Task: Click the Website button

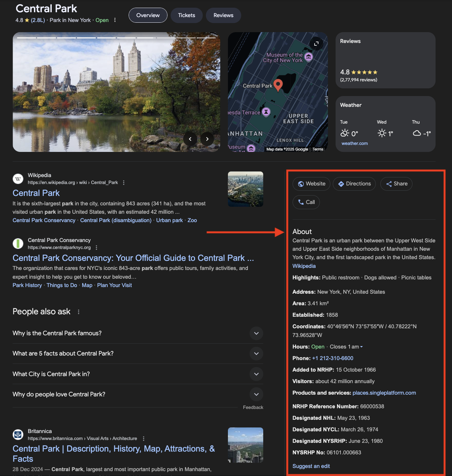Action: (x=311, y=184)
